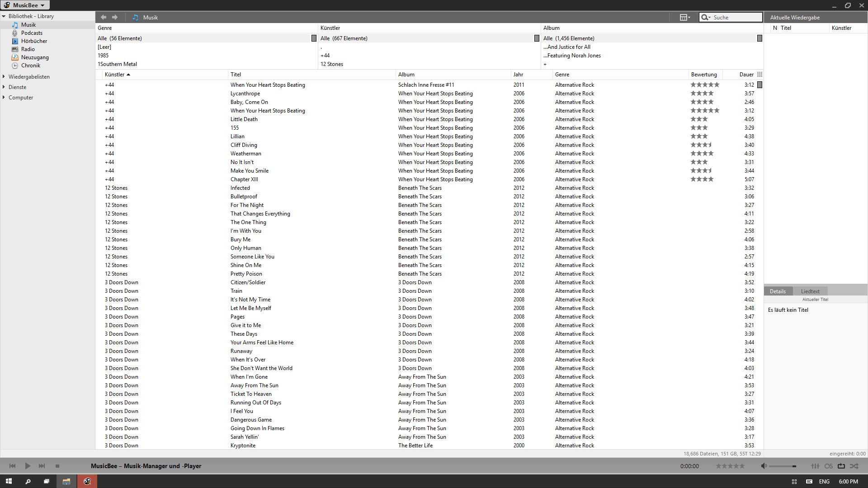Select Musik in the library sidebar

pyautogui.click(x=28, y=25)
